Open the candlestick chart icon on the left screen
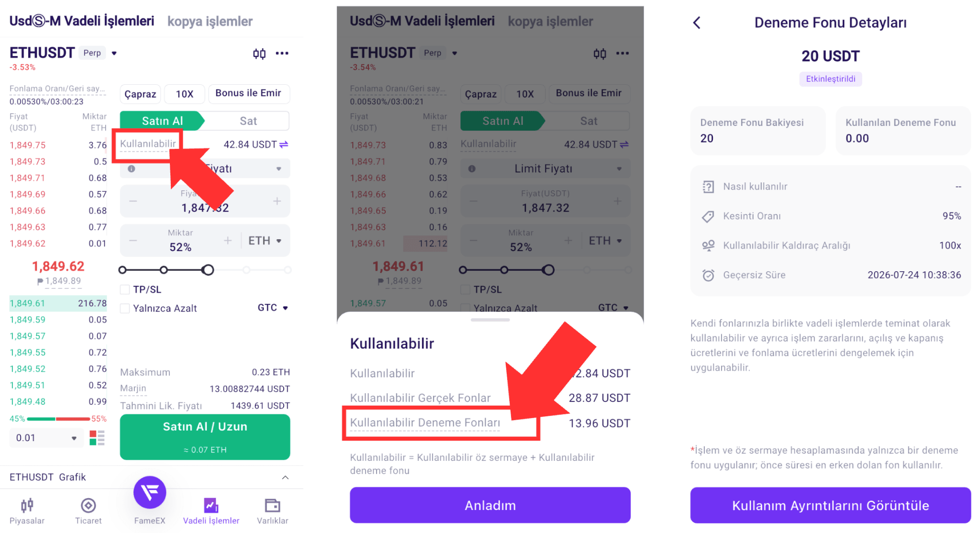Screen dimensions: 980x533 259,53
